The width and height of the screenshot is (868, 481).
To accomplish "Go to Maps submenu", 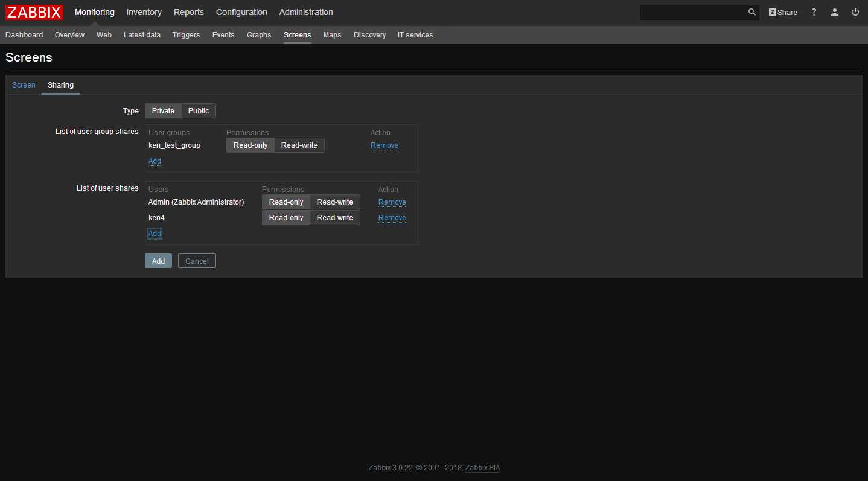I will [332, 35].
